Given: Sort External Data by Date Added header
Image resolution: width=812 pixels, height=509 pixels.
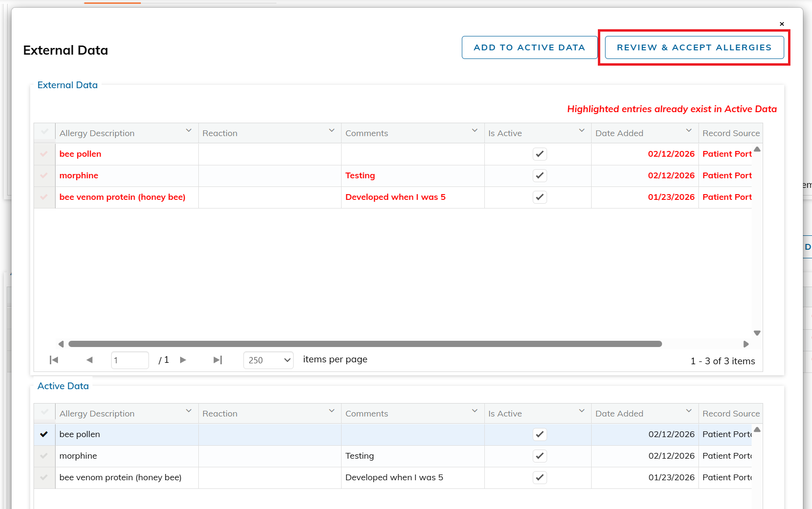Looking at the screenshot, I should (x=619, y=133).
